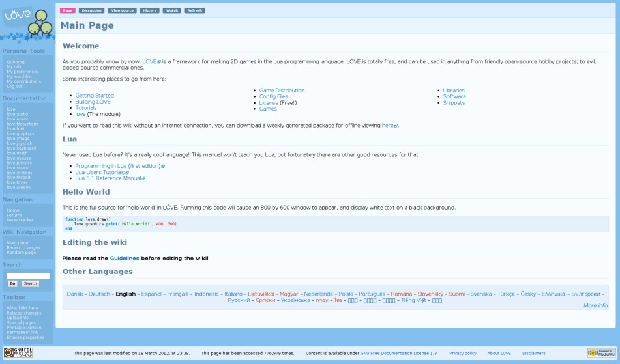The height and width of the screenshot is (364, 620).
Task: Open the Libraries link
Action: point(454,91)
